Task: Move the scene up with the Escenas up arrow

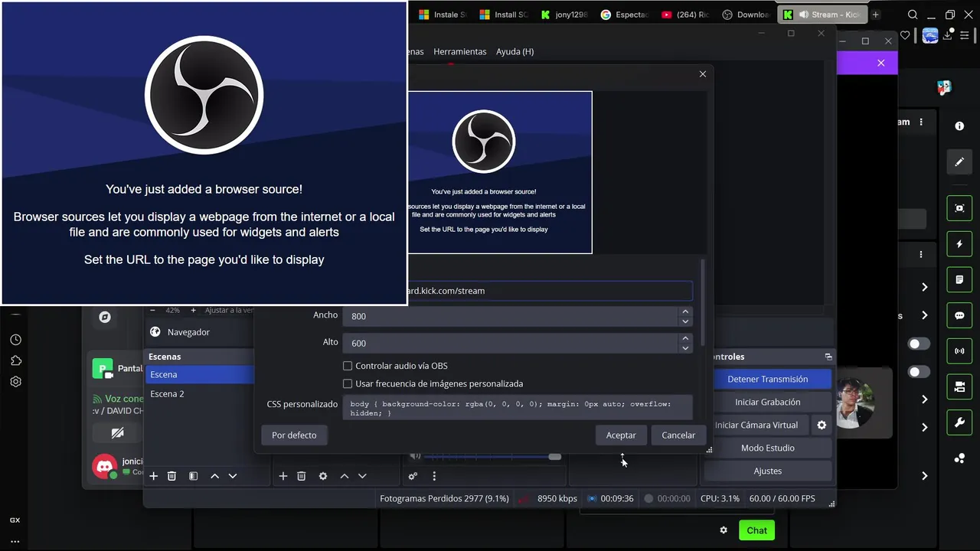Action: click(x=214, y=476)
